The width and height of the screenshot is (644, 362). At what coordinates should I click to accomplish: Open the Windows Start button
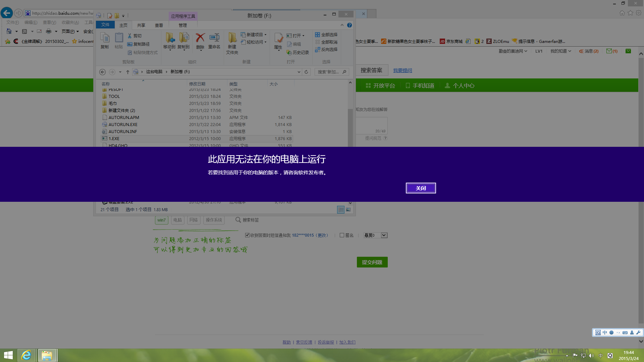[x=8, y=355]
